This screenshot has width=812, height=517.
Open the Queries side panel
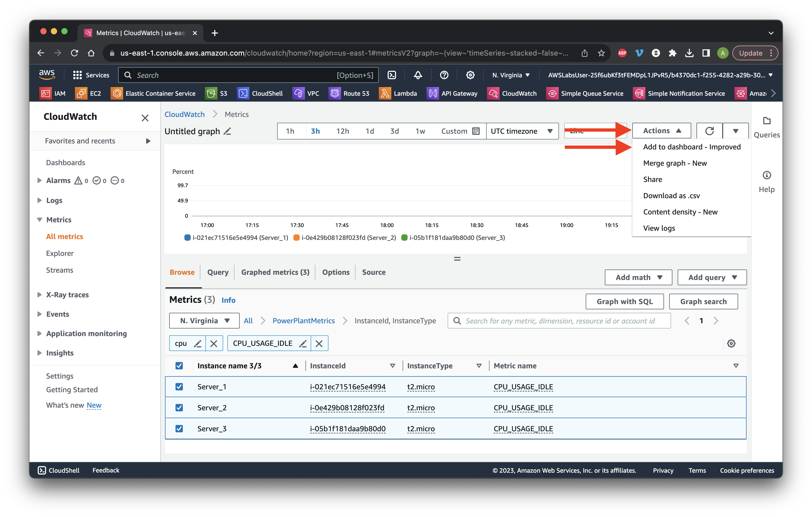click(x=766, y=128)
